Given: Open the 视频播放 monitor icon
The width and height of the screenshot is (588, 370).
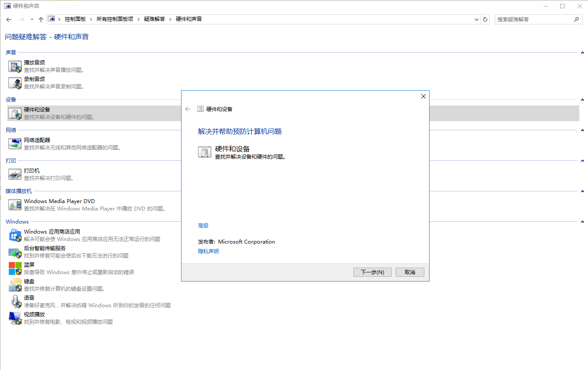Looking at the screenshot, I should point(15,318).
